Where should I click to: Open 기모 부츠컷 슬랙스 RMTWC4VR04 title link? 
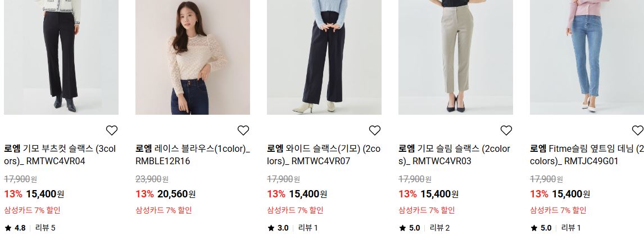tap(60, 155)
